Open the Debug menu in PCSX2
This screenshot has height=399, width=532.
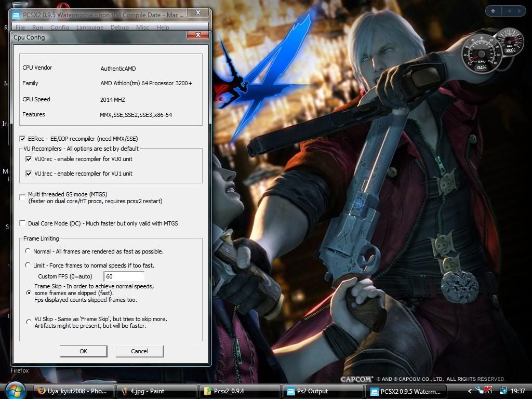point(120,27)
